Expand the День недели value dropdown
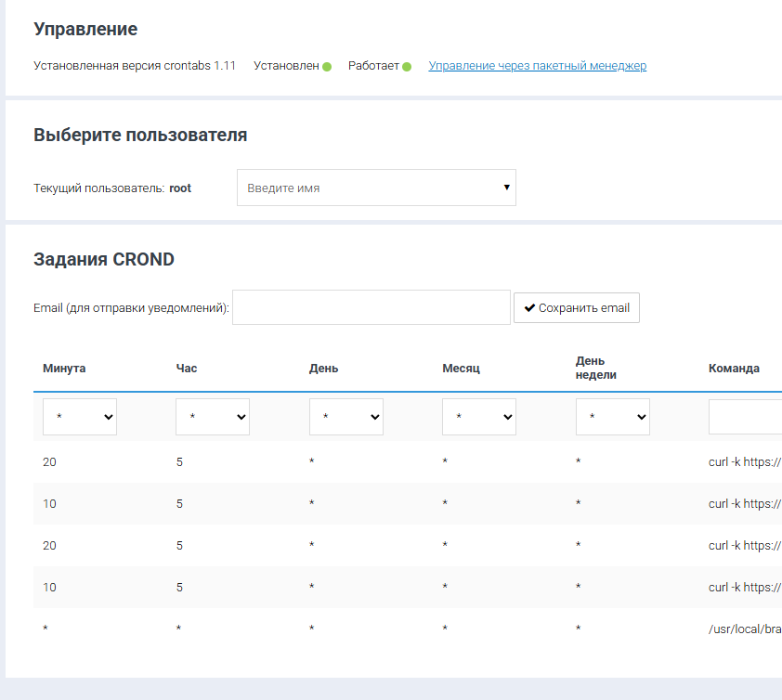 click(612, 418)
